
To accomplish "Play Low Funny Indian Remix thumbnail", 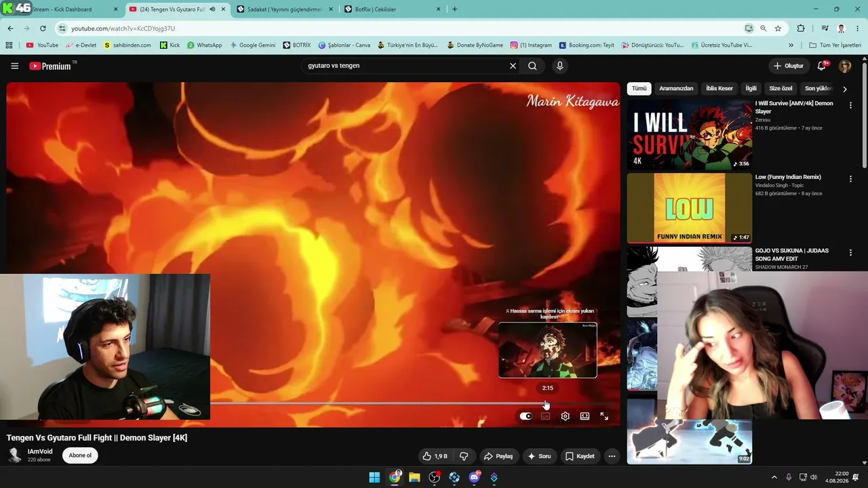I will (x=689, y=208).
